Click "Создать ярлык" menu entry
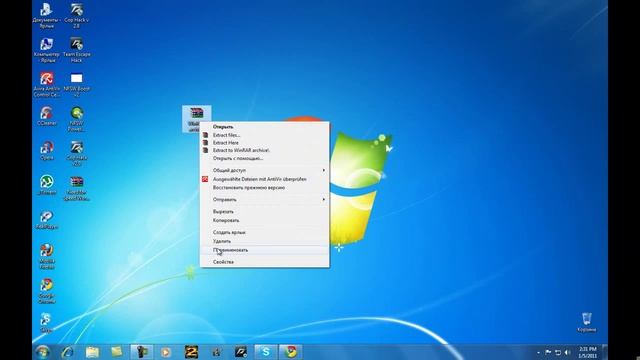The width and height of the screenshot is (640, 360). coord(264,232)
